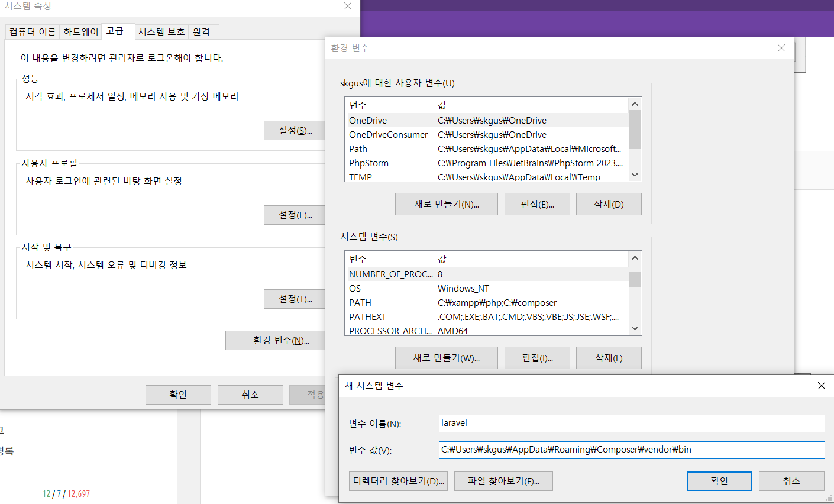Close the 새 시스템 변수 dialog
Viewport: 834px width, 504px height.
pos(821,386)
